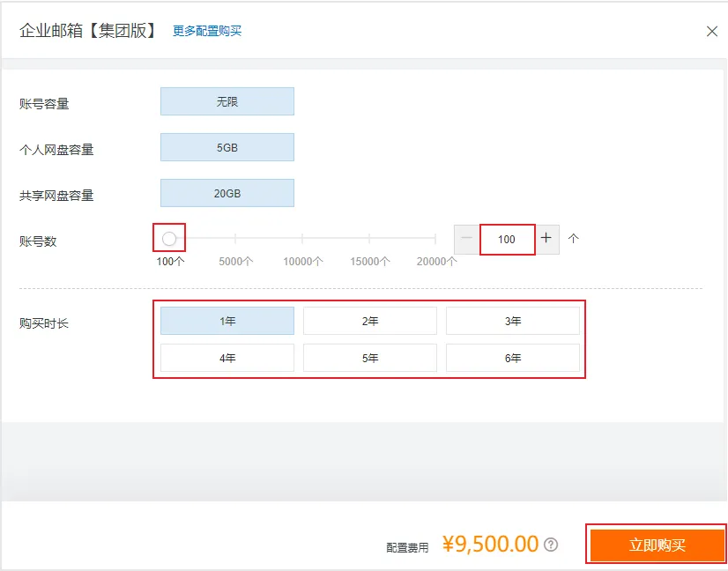728x571 pixels.
Task: Select the 20GB shared drive capacity
Action: (x=227, y=193)
